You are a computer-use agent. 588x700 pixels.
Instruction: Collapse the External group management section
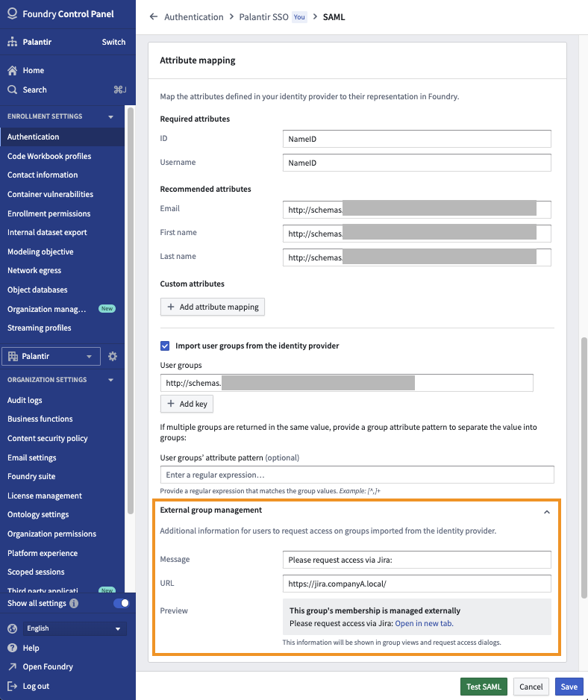[x=546, y=512]
